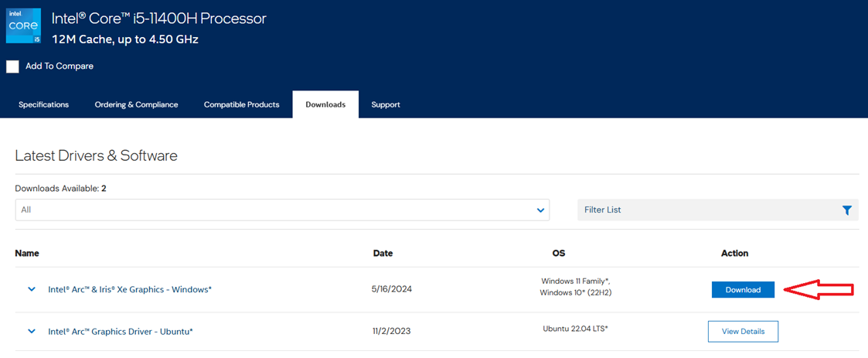Click the filter funnel icon
This screenshot has width=868, height=358.
point(846,210)
